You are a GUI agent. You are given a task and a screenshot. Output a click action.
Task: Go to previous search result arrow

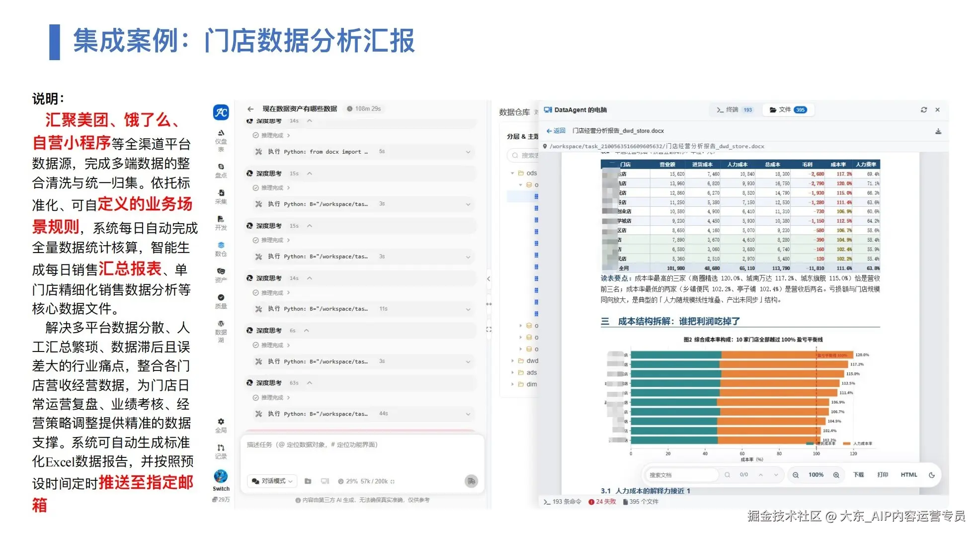click(761, 475)
